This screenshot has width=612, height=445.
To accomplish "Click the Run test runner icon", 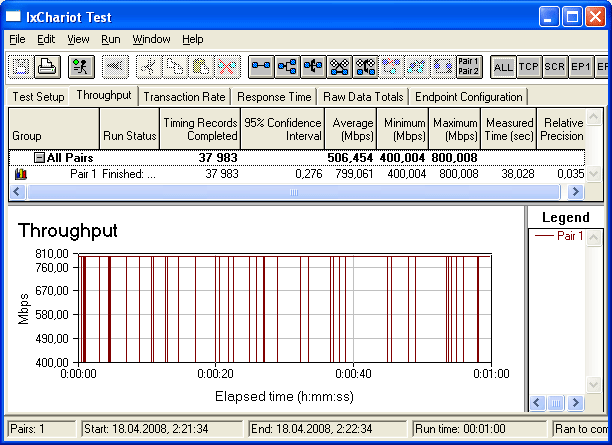I will pyautogui.click(x=81, y=67).
